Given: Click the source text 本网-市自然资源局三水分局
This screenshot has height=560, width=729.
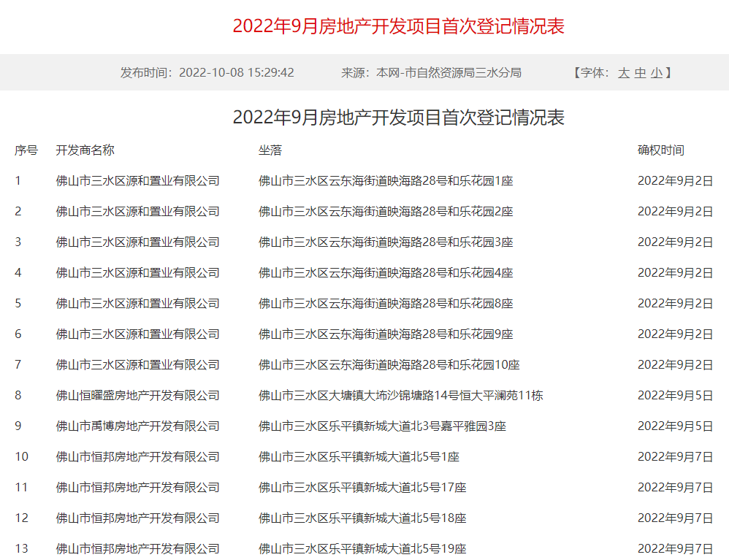Looking at the screenshot, I should tap(449, 73).
